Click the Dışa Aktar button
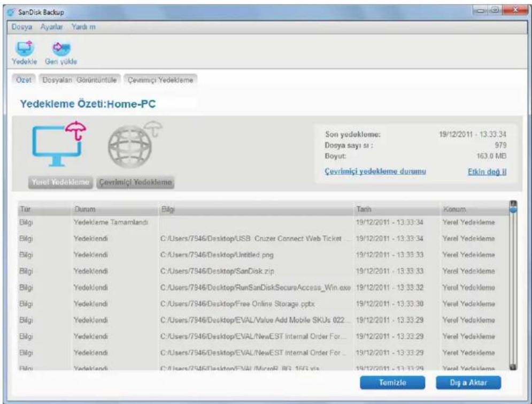Screen dimensions: 532x404 (468, 383)
